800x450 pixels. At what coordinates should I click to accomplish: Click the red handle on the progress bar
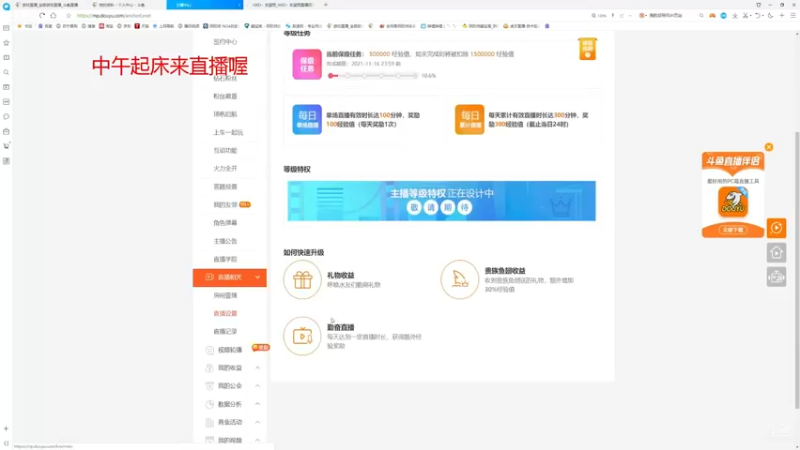pos(331,76)
